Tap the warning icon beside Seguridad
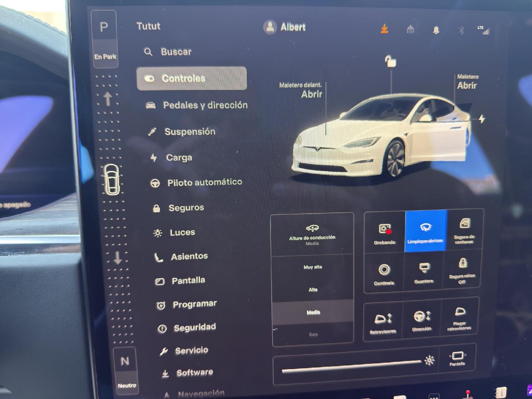The image size is (532, 399). [x=162, y=329]
